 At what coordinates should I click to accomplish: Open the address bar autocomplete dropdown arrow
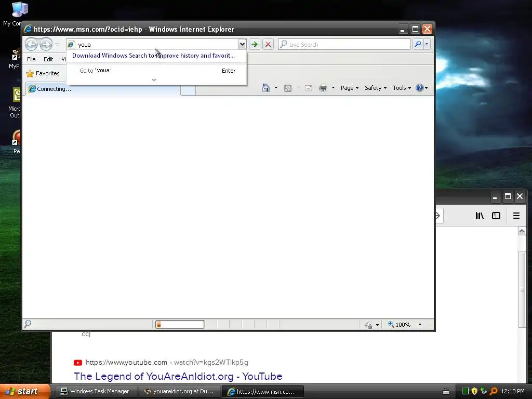242,44
